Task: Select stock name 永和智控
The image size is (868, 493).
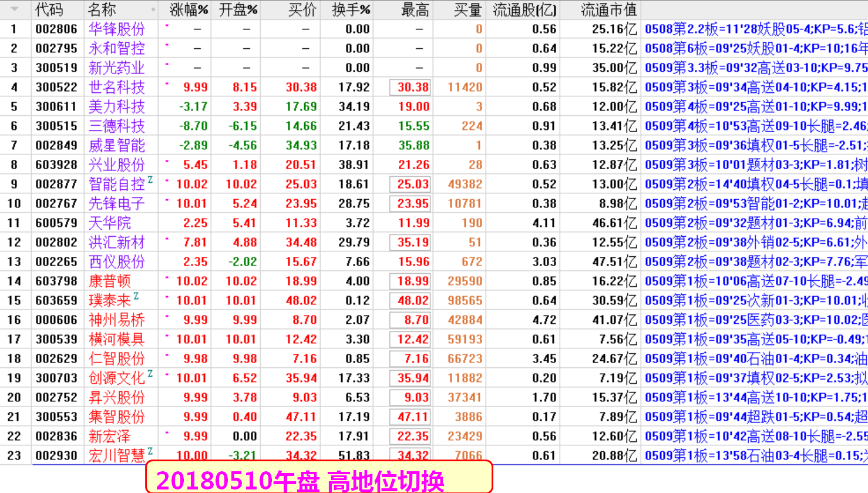Action: coord(116,48)
